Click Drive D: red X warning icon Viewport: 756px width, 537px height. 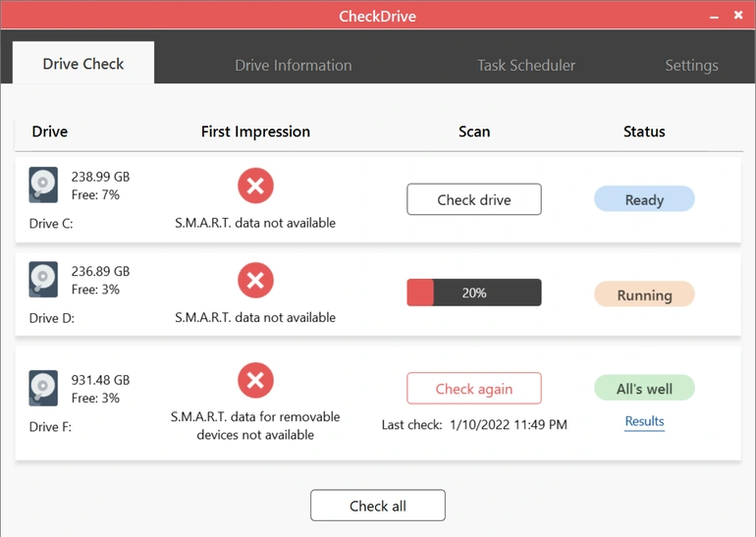tap(255, 281)
